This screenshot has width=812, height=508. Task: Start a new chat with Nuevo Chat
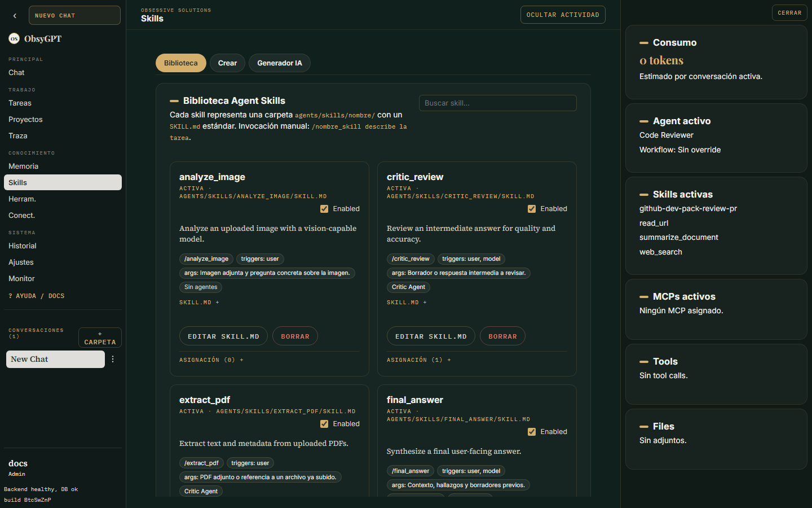tap(74, 15)
